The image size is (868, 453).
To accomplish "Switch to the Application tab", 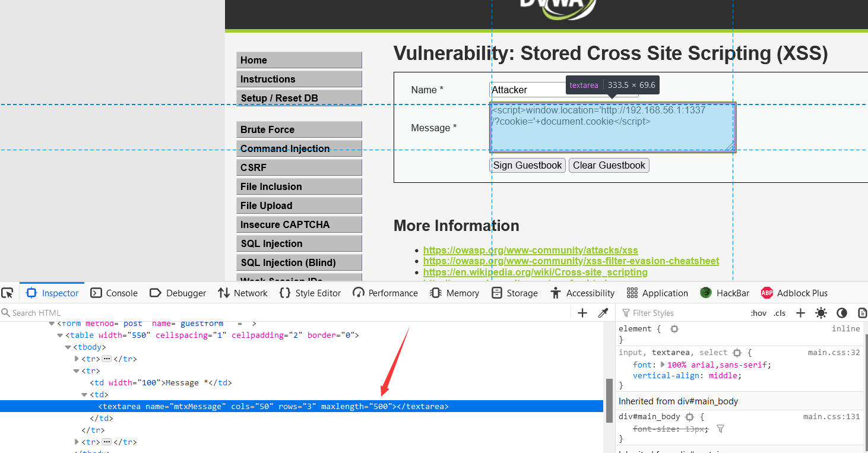I will pos(657,293).
